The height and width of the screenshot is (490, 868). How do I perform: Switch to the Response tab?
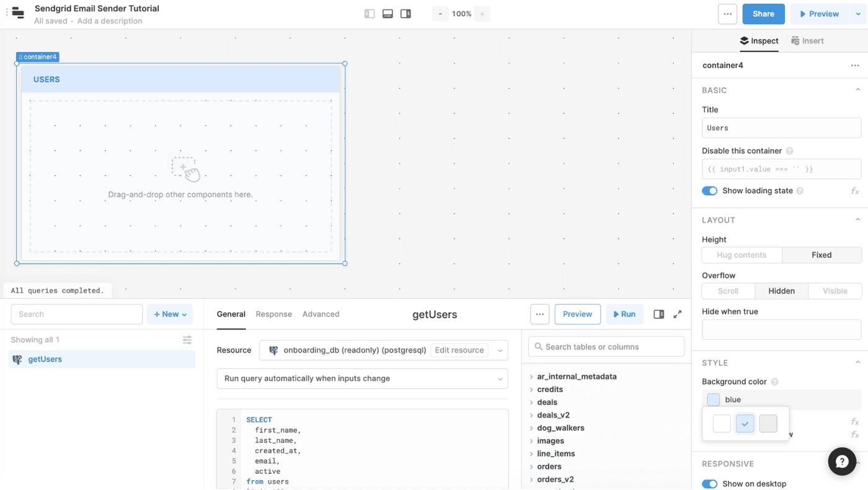(273, 314)
